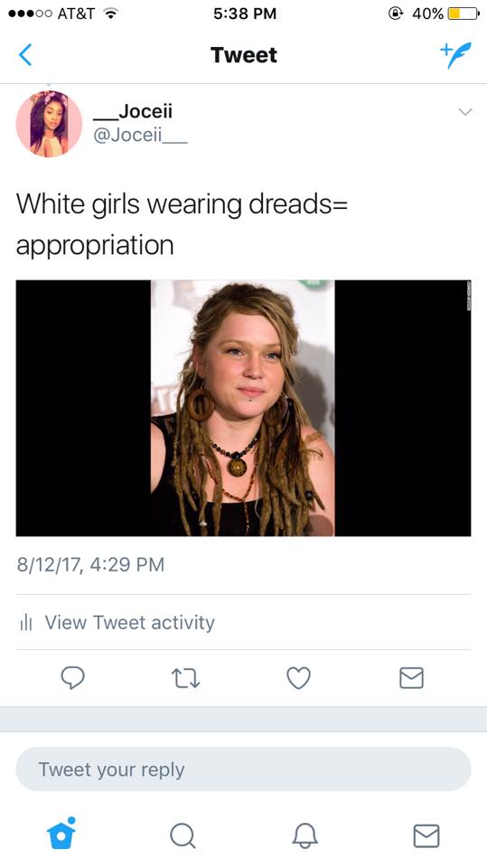Viewport: 487px width, 868px height.
Task: Tap the __Joceii display name
Action: (x=133, y=111)
